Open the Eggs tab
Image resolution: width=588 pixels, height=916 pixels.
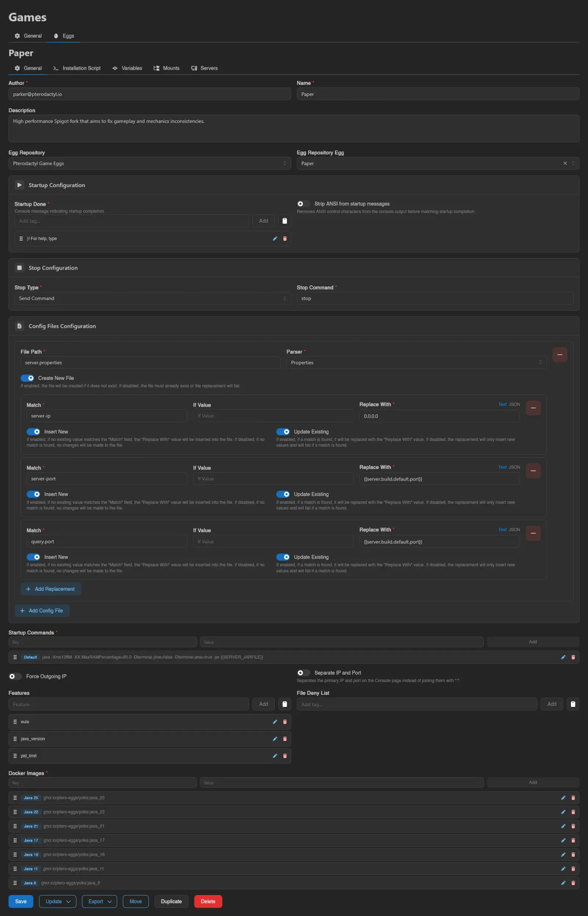[64, 36]
